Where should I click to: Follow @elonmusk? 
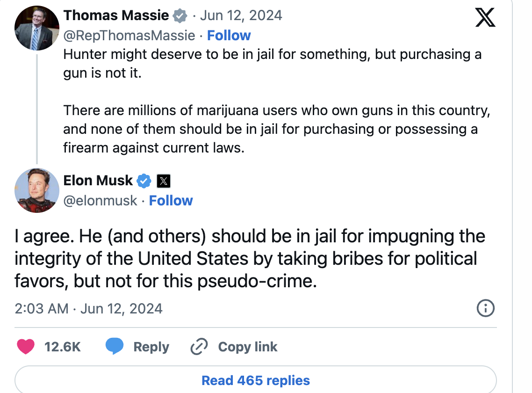point(171,201)
